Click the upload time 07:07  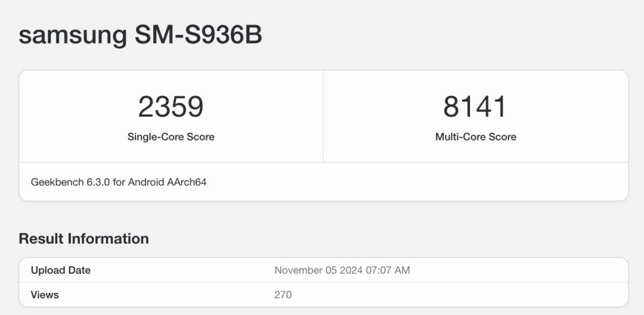(381, 270)
